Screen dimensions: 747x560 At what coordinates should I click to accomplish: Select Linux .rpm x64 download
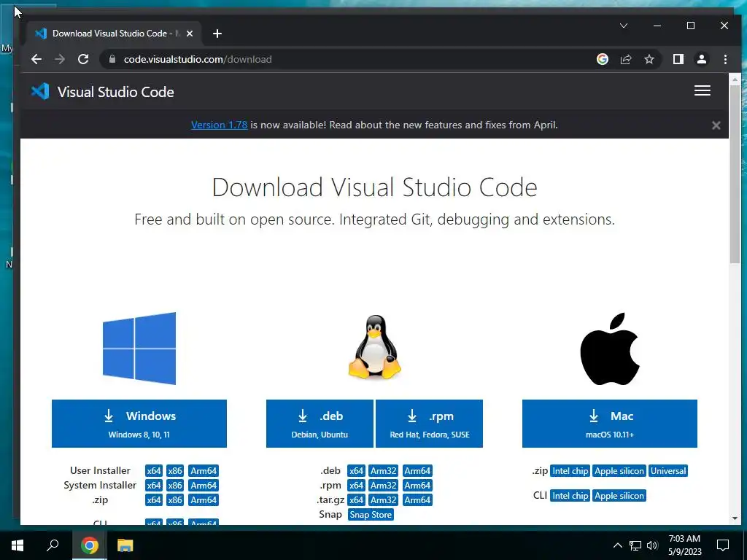(x=356, y=485)
